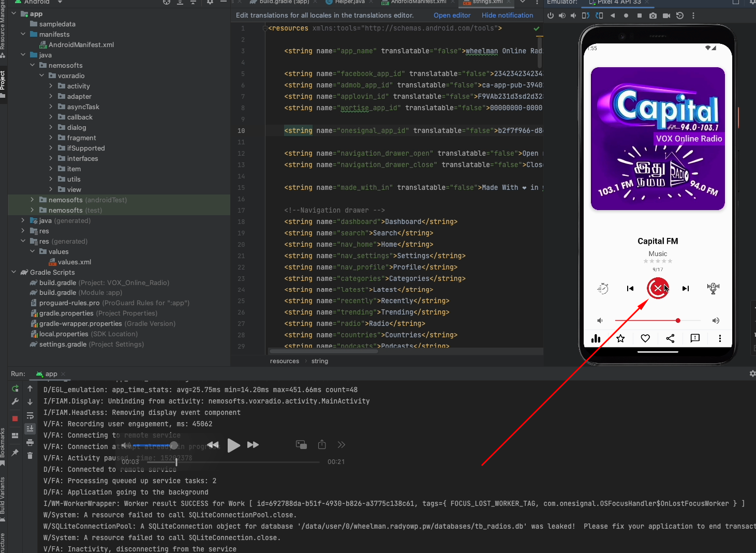Image resolution: width=756 pixels, height=553 pixels.
Task: Rotate the emulator left
Action: [x=586, y=16]
